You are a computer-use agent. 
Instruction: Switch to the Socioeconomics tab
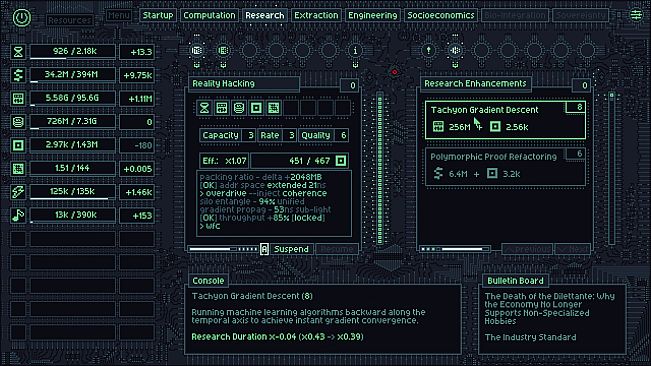tap(441, 15)
